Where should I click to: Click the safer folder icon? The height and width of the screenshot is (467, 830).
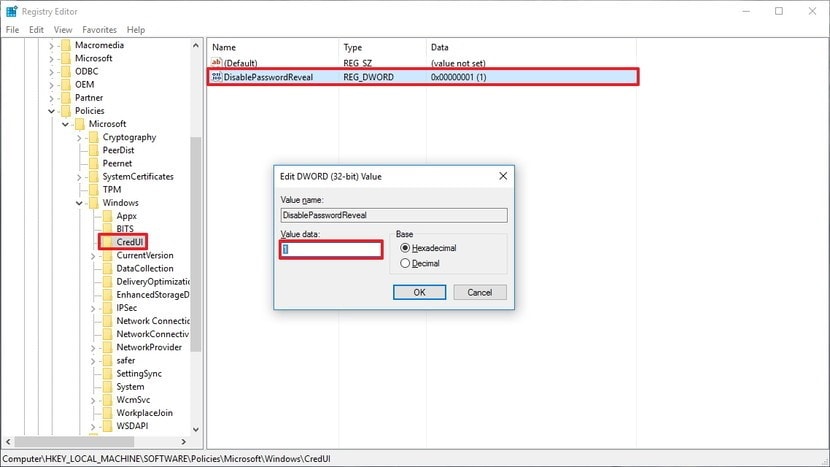[107, 361]
